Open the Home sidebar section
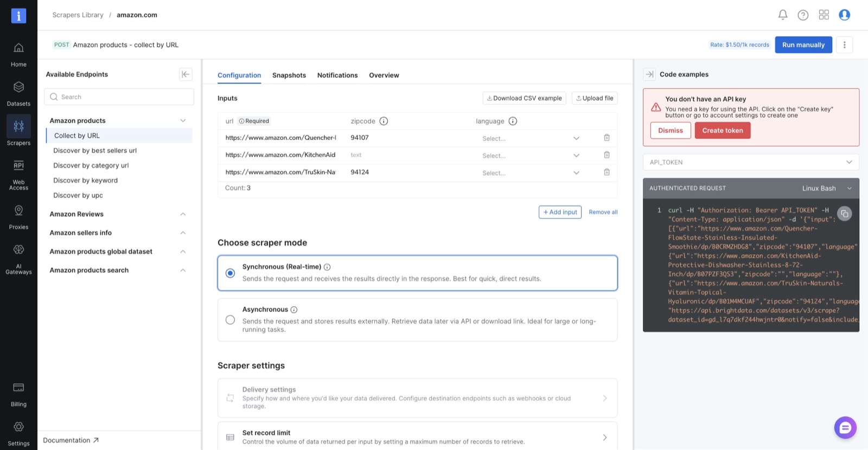 click(x=18, y=55)
